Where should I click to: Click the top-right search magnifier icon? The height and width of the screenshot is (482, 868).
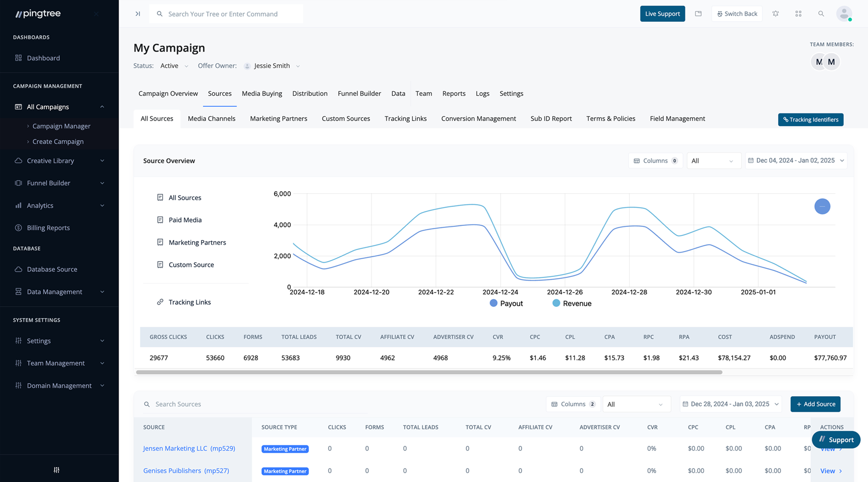click(x=821, y=14)
